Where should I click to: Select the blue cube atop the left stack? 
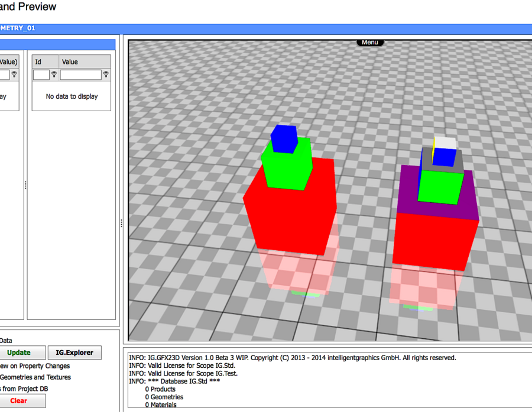(x=284, y=138)
